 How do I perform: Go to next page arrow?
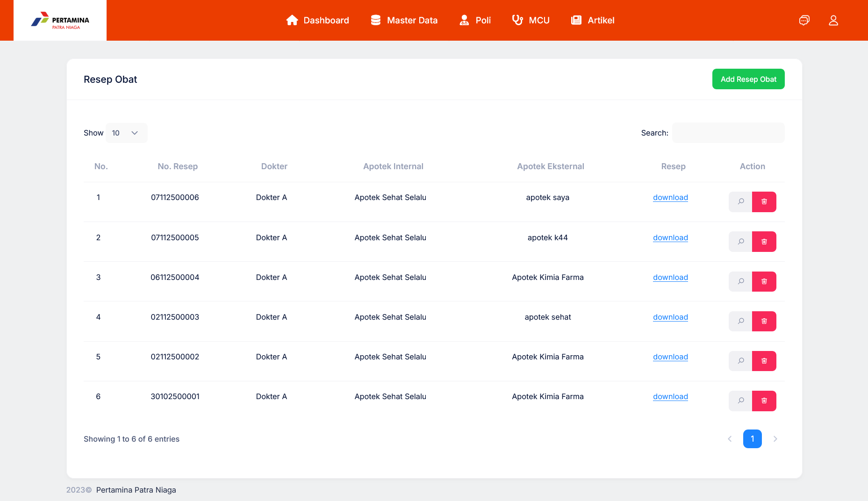[775, 439]
